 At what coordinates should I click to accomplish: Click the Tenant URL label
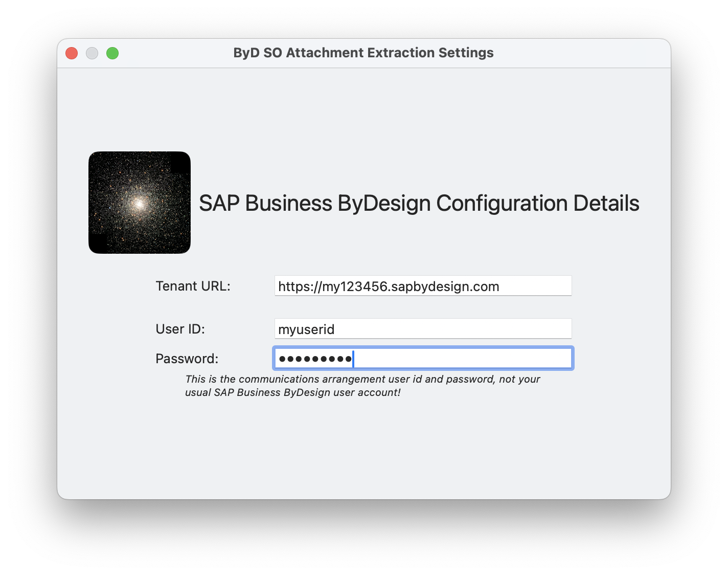(193, 286)
